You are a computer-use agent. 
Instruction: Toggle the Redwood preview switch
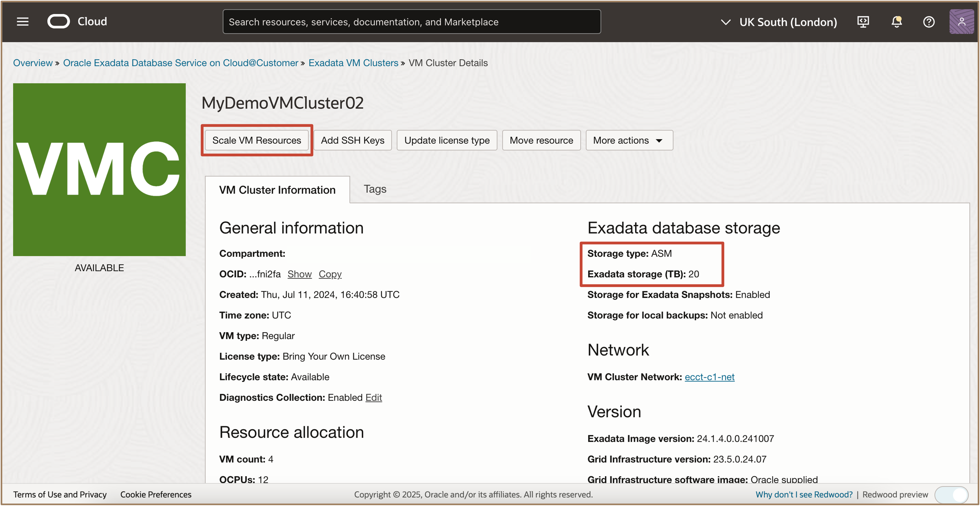[952, 494]
